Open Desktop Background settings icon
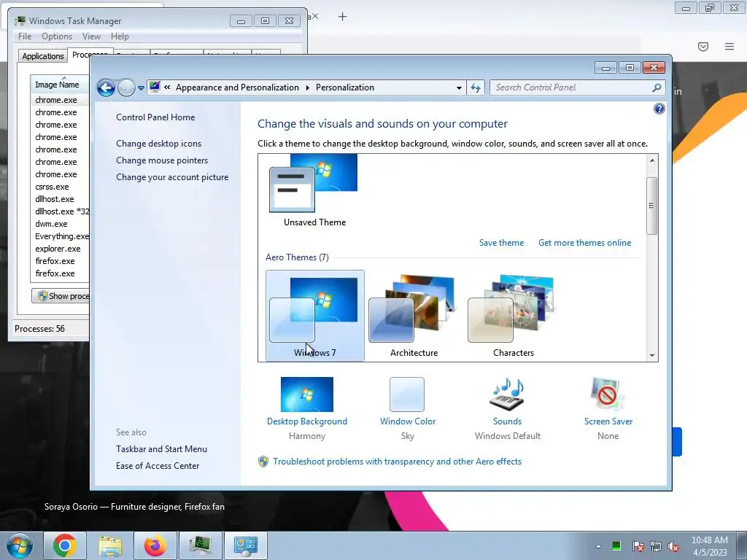Screen dimensions: 747x560 click(307, 394)
